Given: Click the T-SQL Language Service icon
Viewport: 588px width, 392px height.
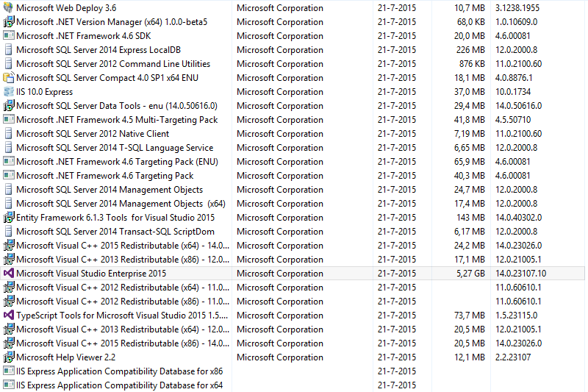Looking at the screenshot, I should click(x=9, y=147).
